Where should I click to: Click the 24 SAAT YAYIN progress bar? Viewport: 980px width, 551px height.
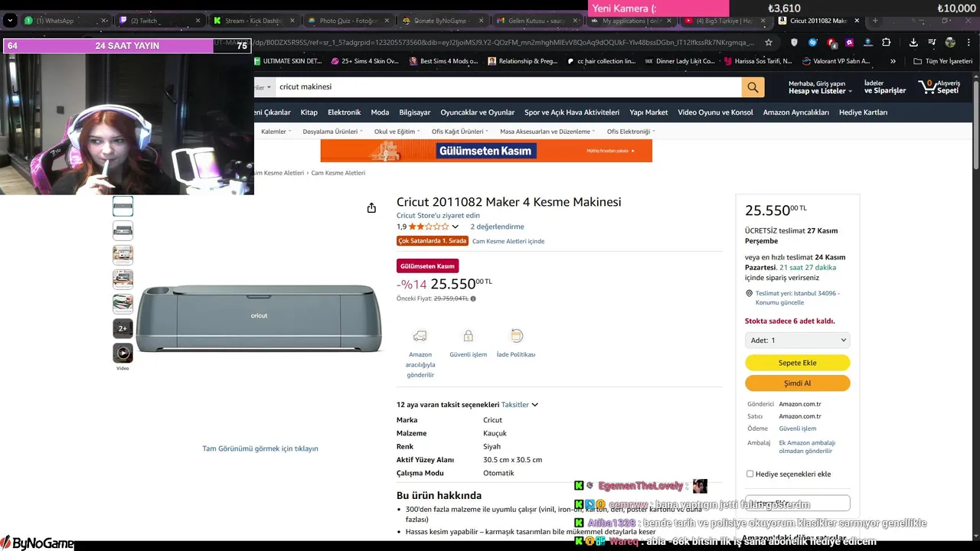coord(126,46)
